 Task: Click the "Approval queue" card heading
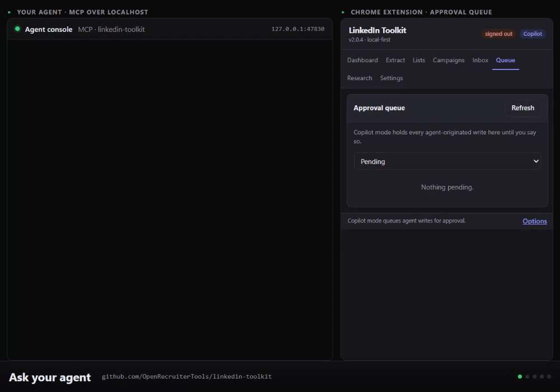pos(379,108)
